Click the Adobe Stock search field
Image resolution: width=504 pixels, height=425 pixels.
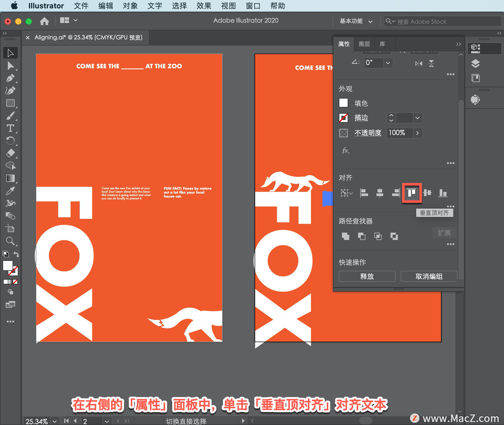pos(443,21)
